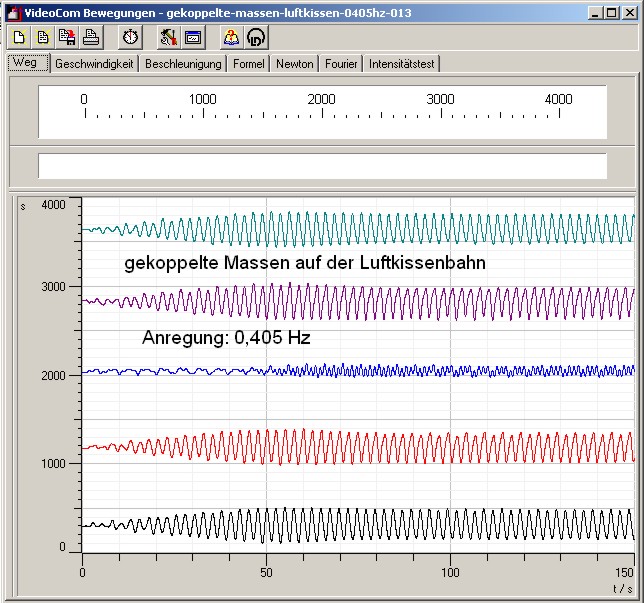Select the Beschleunigung tab

coord(183,64)
